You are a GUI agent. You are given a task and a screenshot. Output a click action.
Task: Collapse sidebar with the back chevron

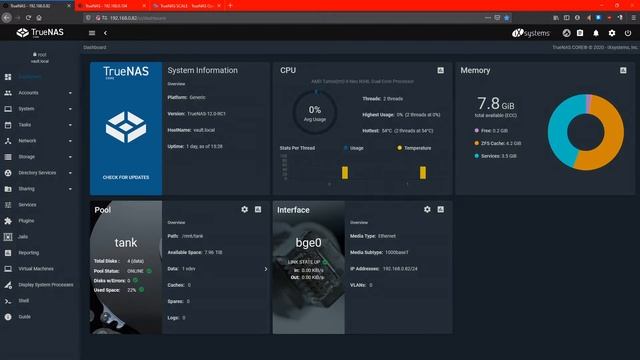[105, 33]
